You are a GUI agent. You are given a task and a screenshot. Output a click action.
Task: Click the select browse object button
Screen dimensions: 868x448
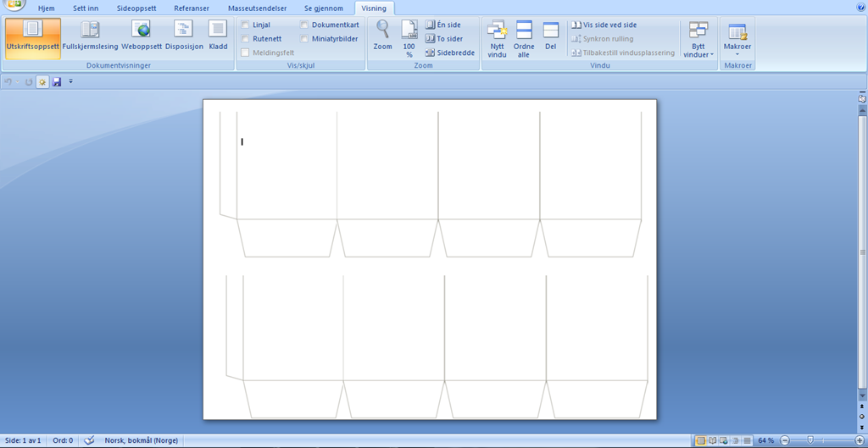(x=862, y=417)
